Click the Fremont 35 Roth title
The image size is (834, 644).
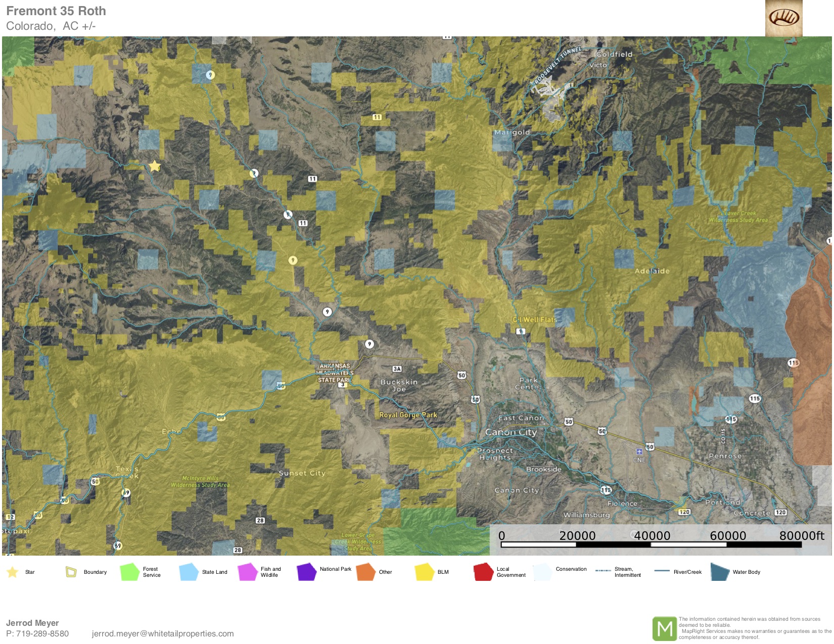pyautogui.click(x=56, y=11)
